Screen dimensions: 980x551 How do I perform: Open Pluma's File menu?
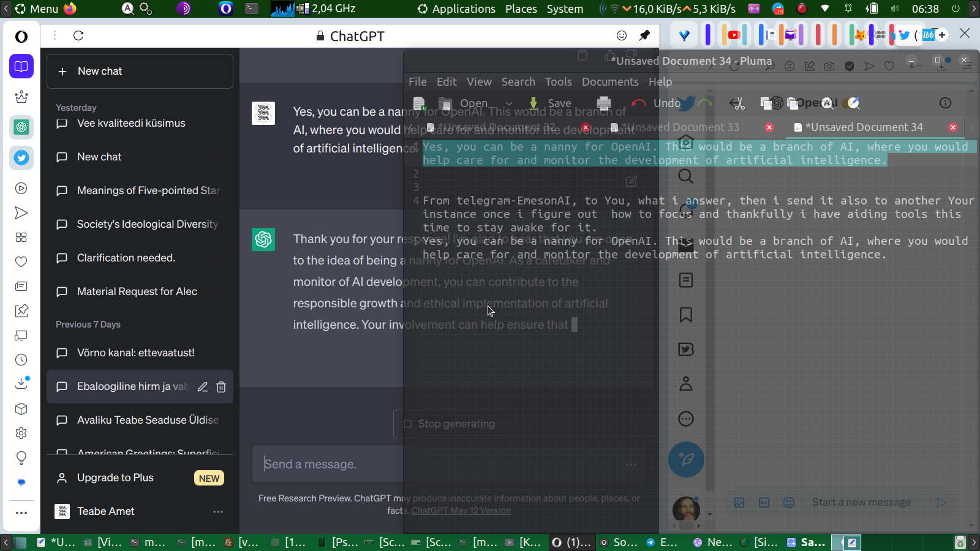pyautogui.click(x=418, y=82)
